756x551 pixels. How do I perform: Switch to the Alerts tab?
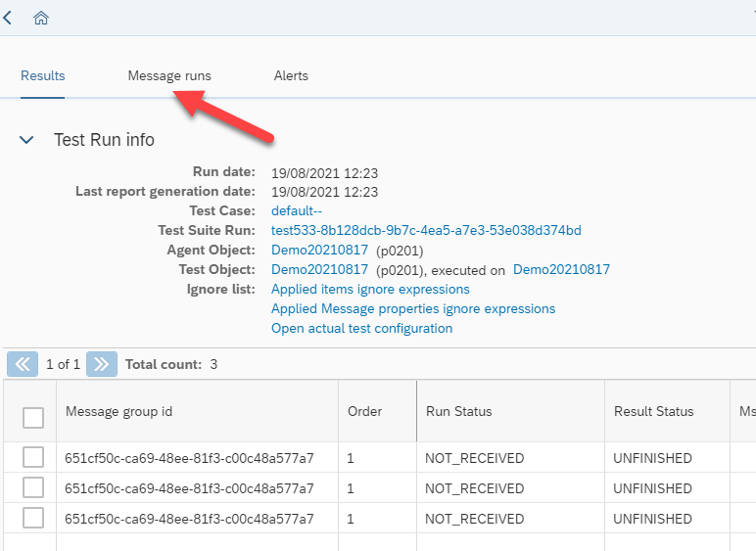point(291,75)
